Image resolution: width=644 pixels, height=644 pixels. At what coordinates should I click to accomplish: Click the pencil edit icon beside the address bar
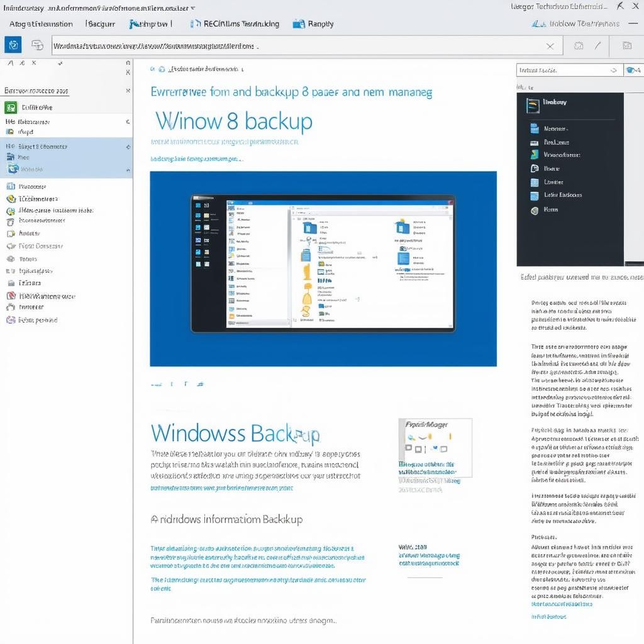click(x=597, y=45)
